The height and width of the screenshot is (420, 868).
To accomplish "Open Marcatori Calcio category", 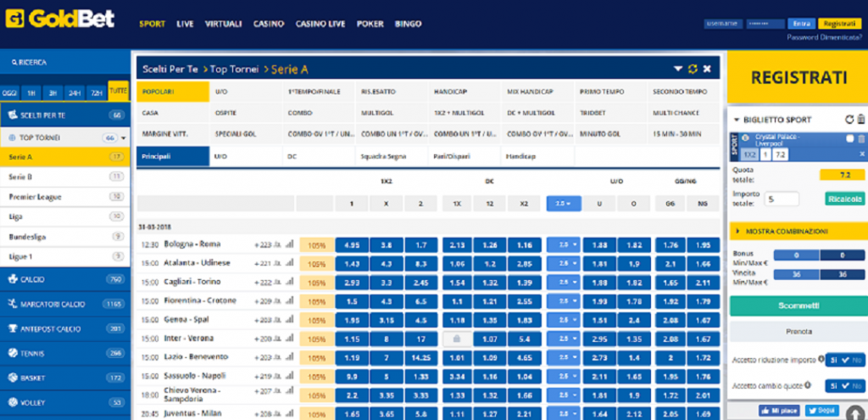I will 64,305.
